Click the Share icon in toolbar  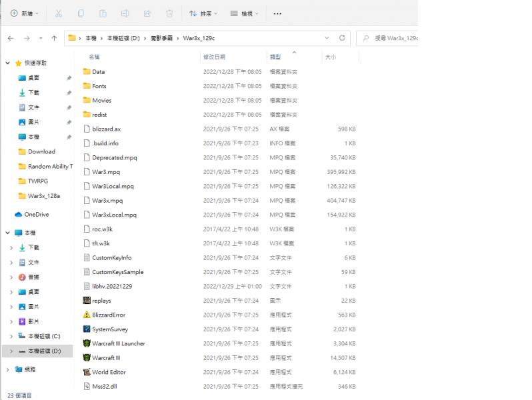pos(147,13)
